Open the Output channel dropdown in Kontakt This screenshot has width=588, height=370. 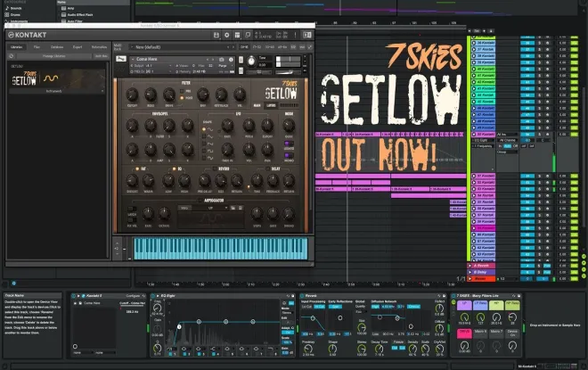coord(151,66)
